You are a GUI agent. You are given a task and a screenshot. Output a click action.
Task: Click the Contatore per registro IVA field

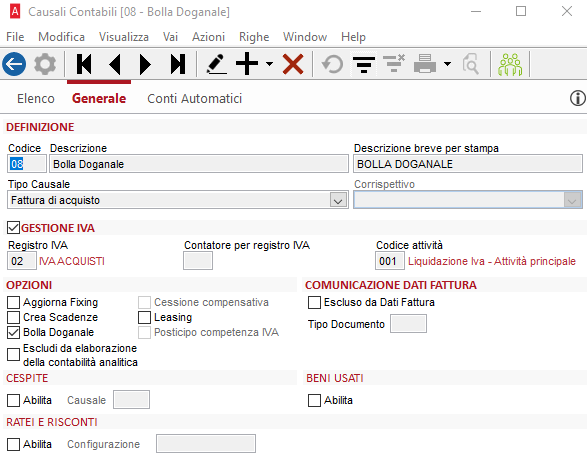198,261
